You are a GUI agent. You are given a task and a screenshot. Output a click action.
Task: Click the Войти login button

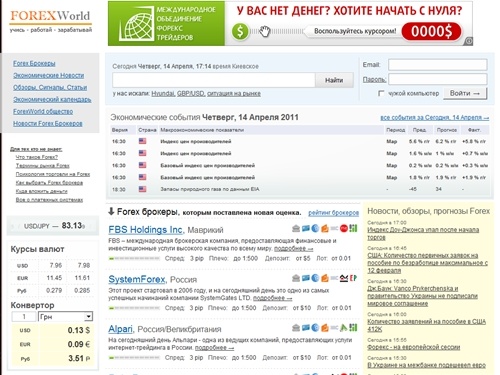(465, 93)
